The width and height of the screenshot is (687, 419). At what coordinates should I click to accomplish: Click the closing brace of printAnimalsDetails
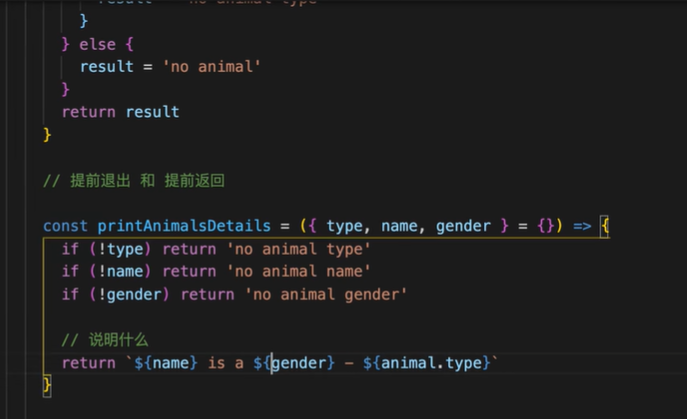(x=47, y=386)
